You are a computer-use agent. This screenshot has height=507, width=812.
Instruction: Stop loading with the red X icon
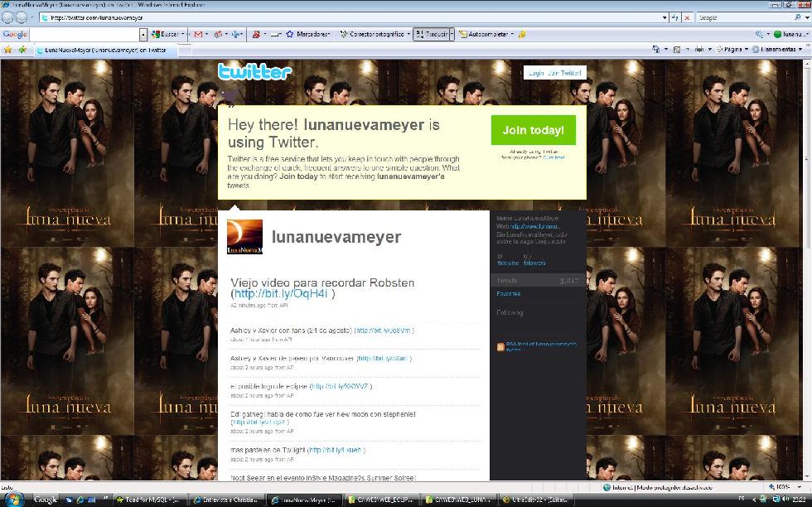coord(687,17)
